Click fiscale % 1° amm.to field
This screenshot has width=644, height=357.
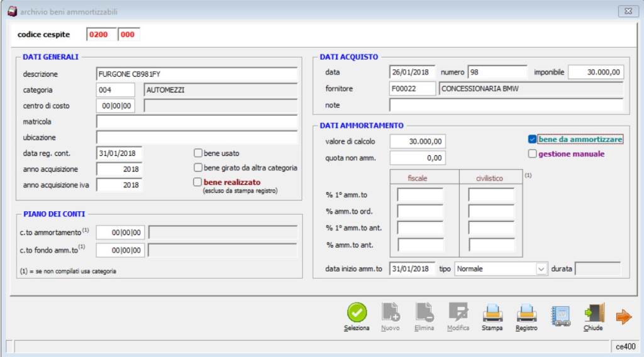point(420,195)
